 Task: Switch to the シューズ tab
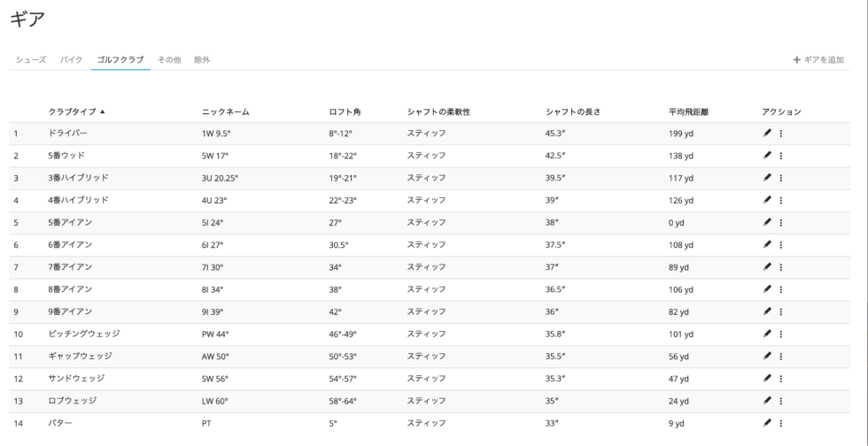(30, 59)
